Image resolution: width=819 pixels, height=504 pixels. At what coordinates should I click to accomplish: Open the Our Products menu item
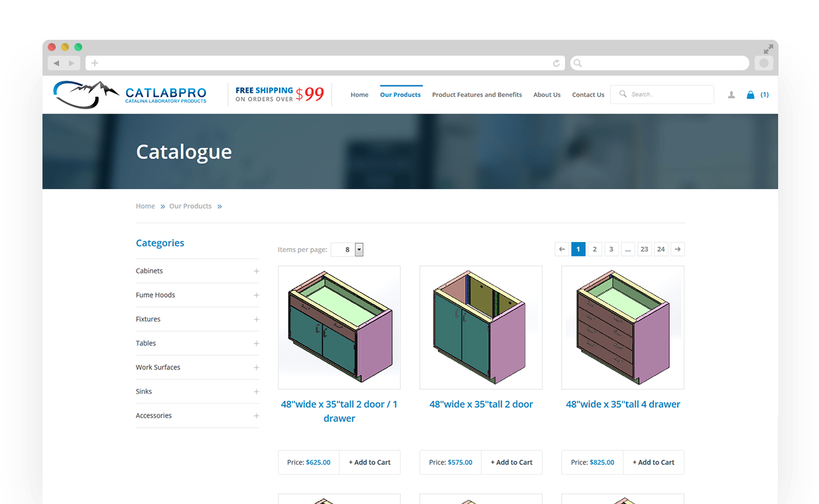(400, 95)
